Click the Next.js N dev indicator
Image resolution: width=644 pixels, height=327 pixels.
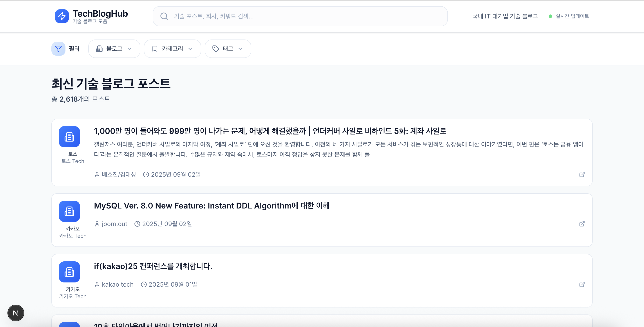pos(16,313)
